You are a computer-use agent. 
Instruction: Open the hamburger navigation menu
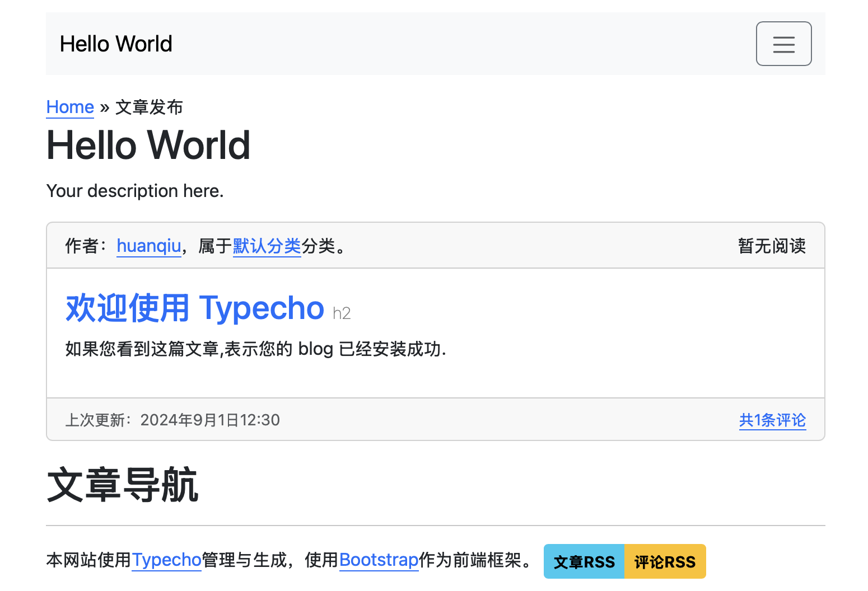[783, 44]
